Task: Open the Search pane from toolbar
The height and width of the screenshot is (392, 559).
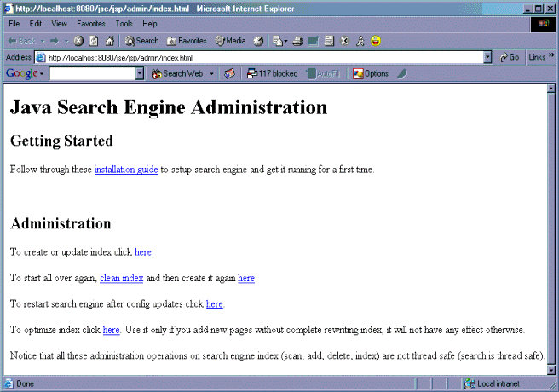Action: 141,41
